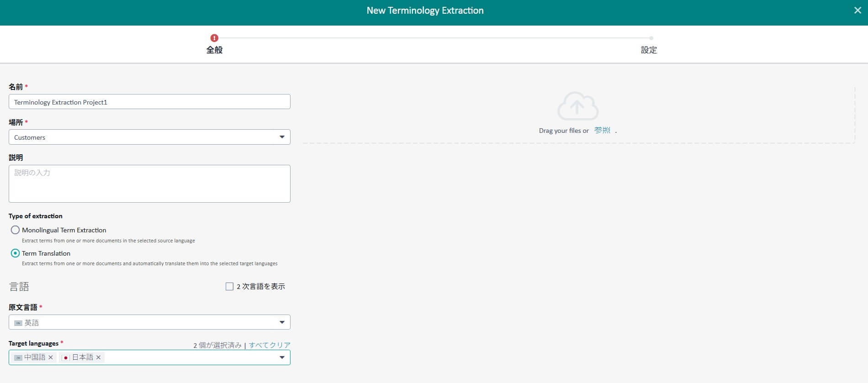Viewport: 868px width, 383px height.
Task: Click the 参照 browse files link
Action: pos(602,130)
